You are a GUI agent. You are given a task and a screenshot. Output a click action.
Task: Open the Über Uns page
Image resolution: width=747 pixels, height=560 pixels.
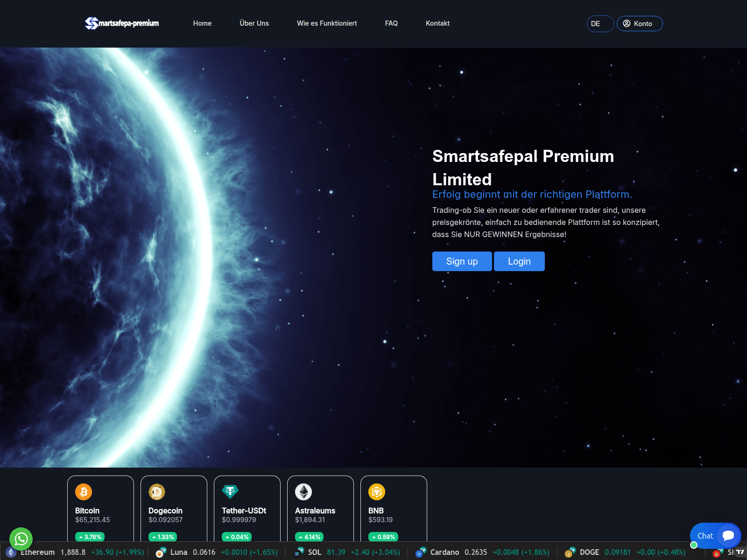pyautogui.click(x=254, y=23)
